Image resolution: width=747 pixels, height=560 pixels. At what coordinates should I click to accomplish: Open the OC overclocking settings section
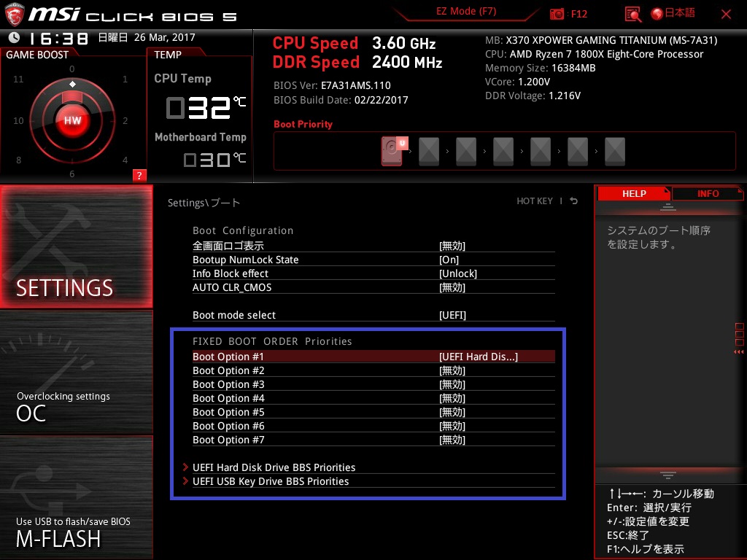(76, 373)
